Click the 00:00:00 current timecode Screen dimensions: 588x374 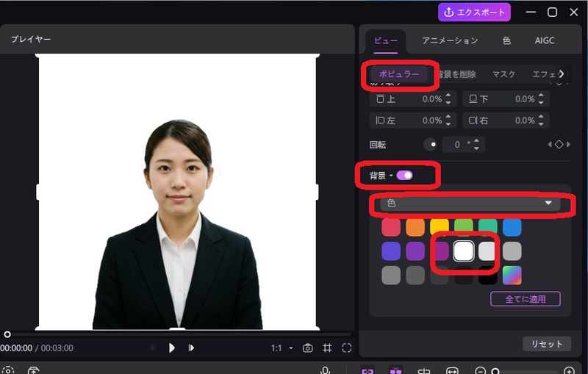(x=16, y=348)
